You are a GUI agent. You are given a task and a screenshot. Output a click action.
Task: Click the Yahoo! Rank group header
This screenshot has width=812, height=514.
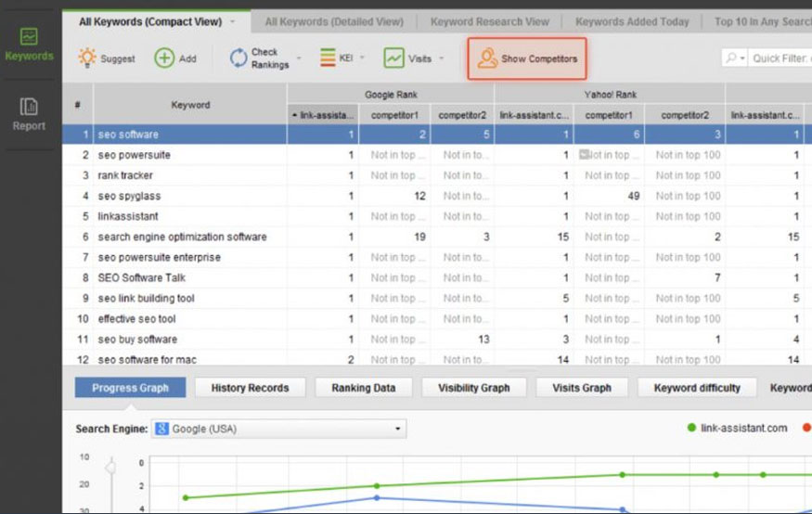(610, 95)
